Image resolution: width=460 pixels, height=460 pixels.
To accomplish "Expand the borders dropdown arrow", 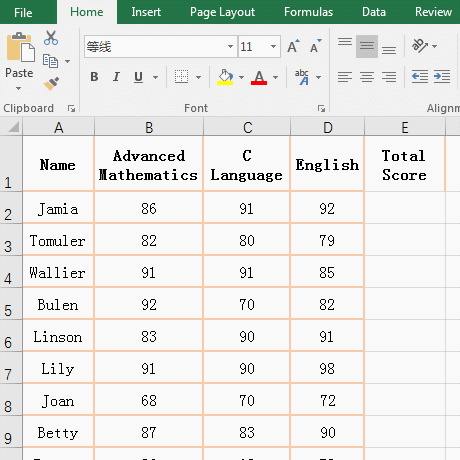I will (198, 77).
